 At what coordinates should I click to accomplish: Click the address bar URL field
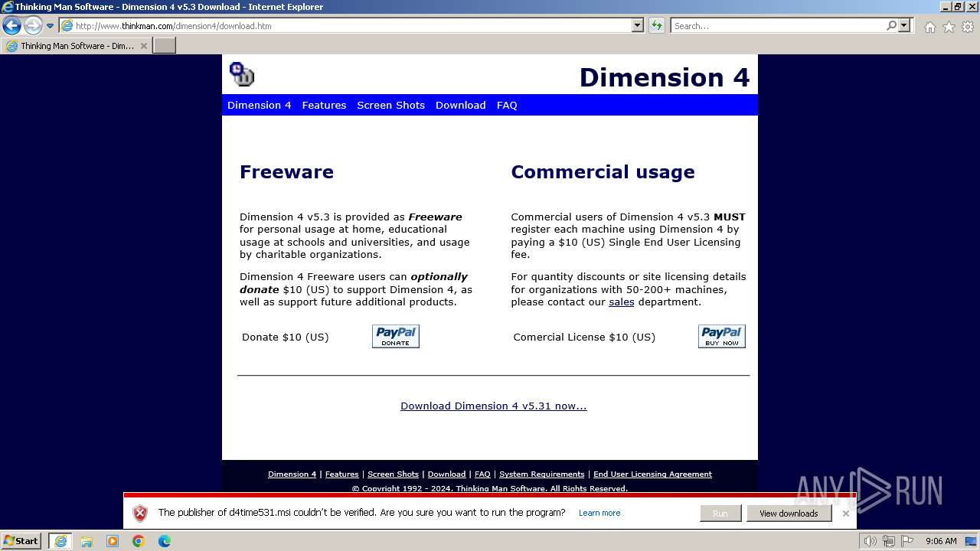click(x=346, y=25)
